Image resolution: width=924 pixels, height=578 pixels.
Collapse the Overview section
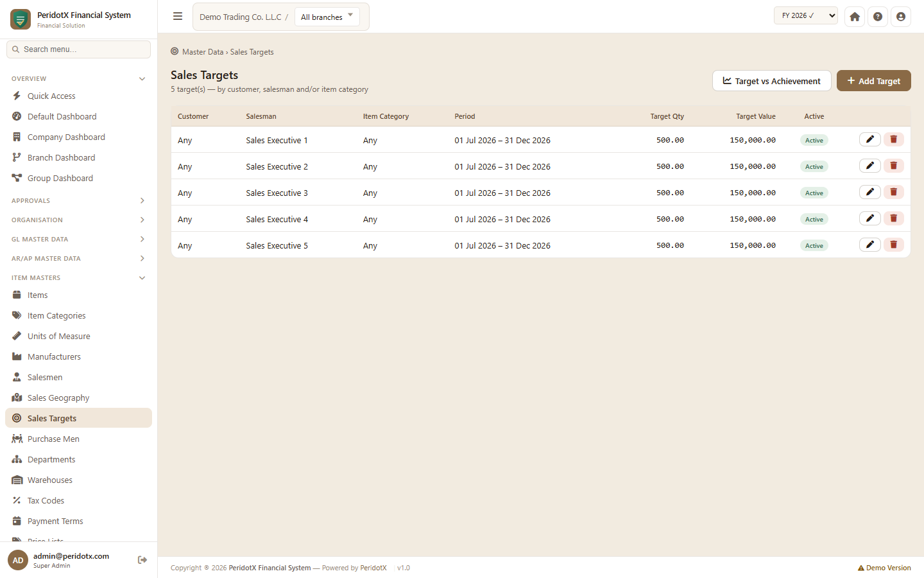point(79,78)
